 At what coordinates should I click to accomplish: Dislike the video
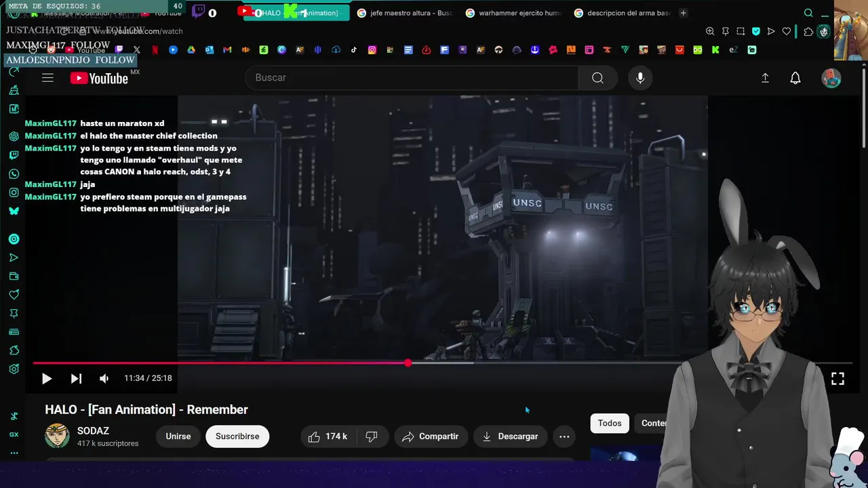372,436
